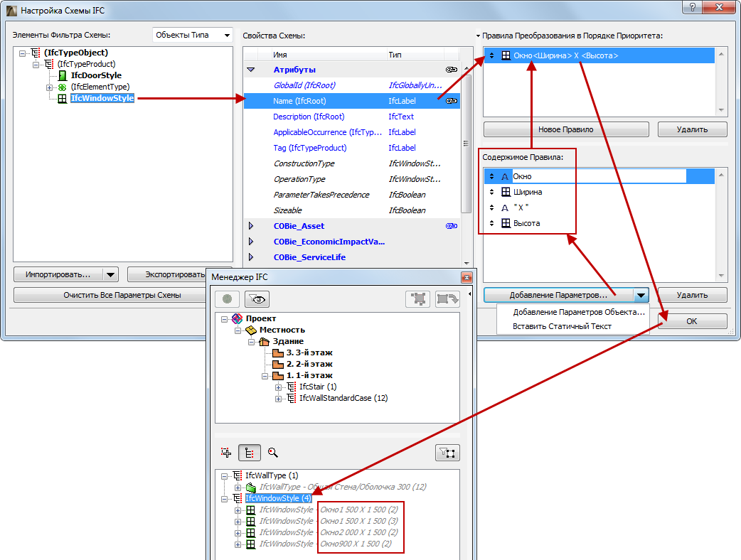Expand the (IfcElementType) node
This screenshot has width=741, height=560.
click(x=49, y=87)
